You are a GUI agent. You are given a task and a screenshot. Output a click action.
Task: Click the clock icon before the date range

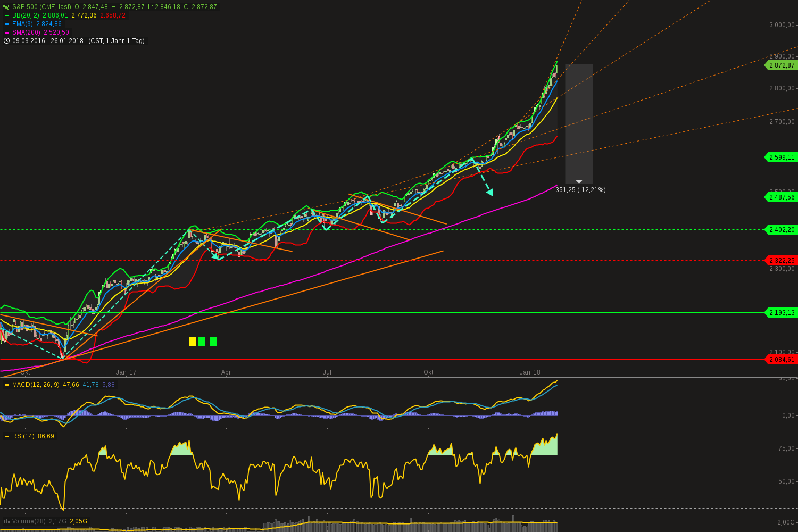(x=5, y=41)
